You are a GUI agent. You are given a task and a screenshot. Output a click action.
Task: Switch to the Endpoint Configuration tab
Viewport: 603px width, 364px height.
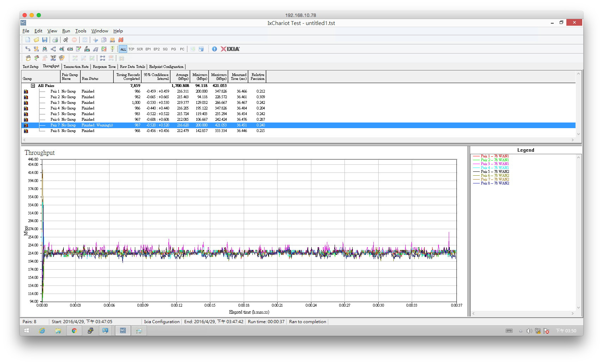[x=166, y=67]
